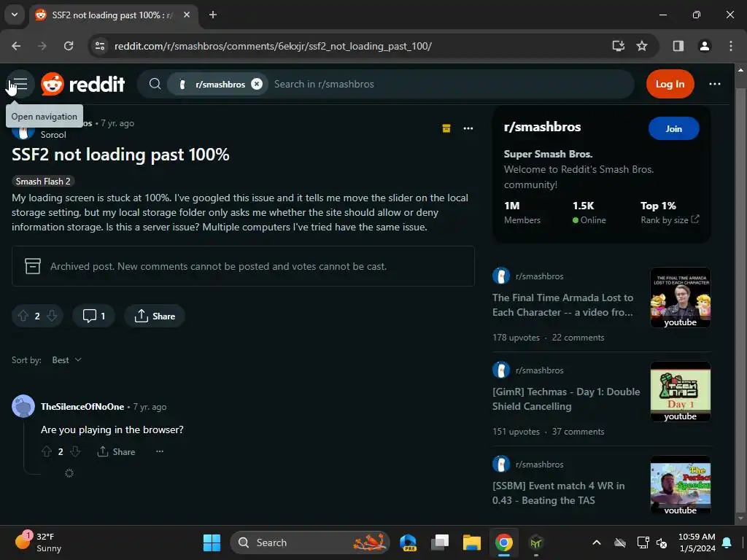Click the Reddit logo
The image size is (747, 560).
(83, 85)
